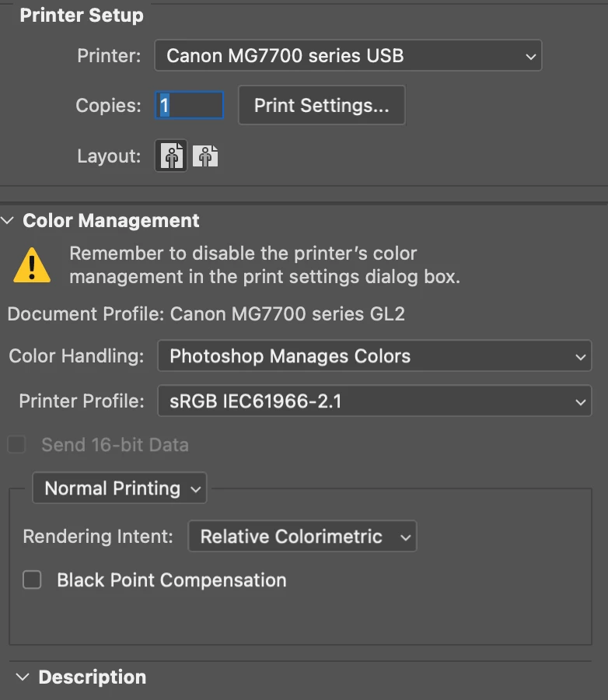
Task: Click the Color Handling label
Action: pyautogui.click(x=76, y=355)
